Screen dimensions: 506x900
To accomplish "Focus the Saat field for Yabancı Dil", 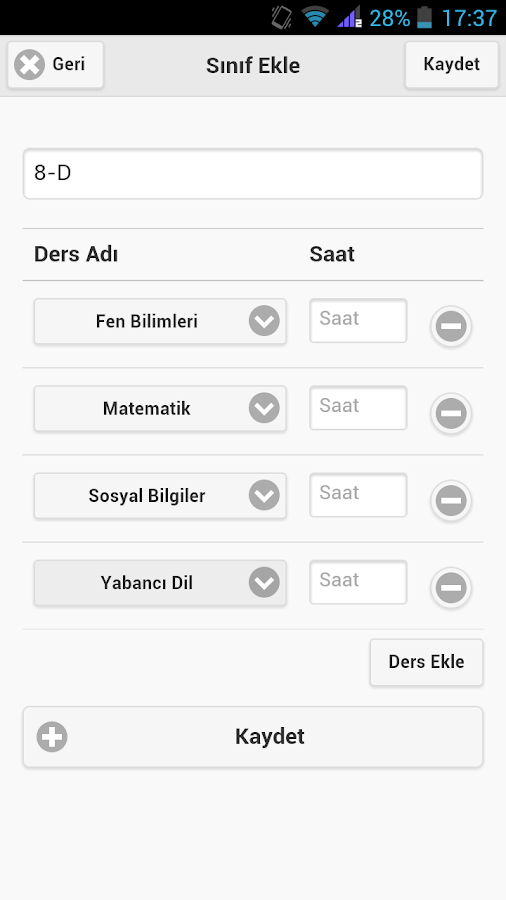I will click(359, 582).
